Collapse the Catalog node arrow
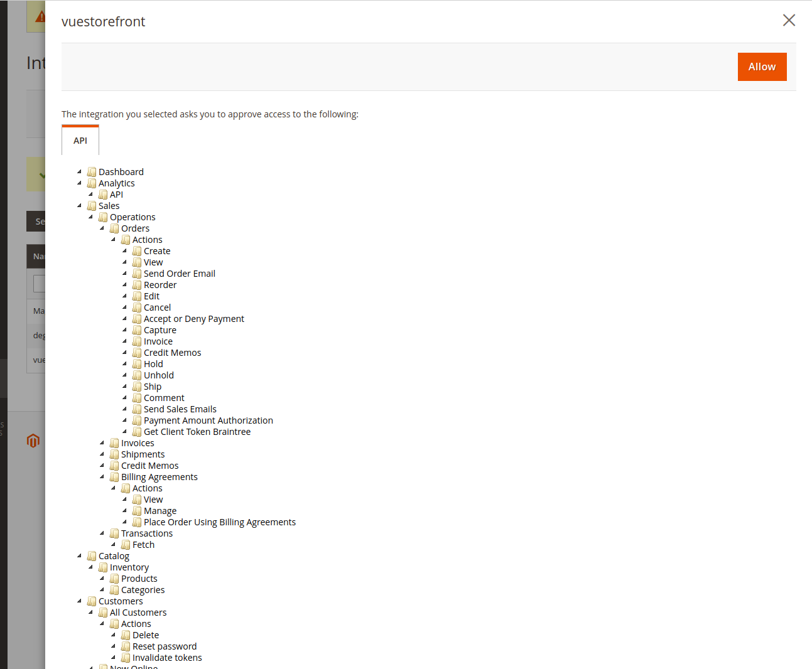The width and height of the screenshot is (812, 669). [80, 556]
